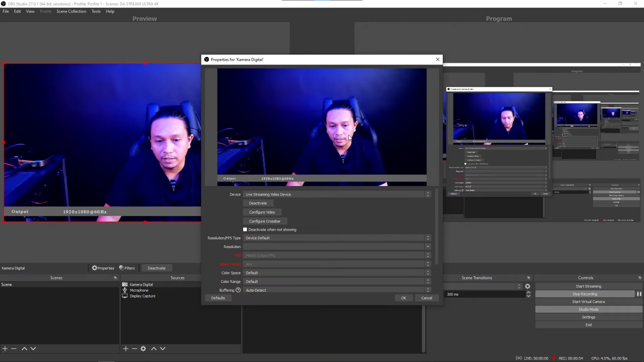Open Filters for Kamera Digital source

click(127, 268)
